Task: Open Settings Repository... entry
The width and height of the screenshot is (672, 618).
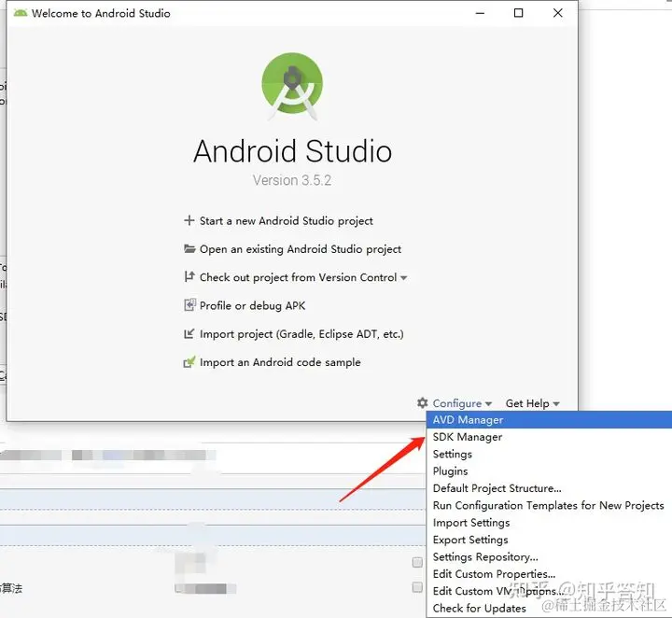Action: point(549,556)
